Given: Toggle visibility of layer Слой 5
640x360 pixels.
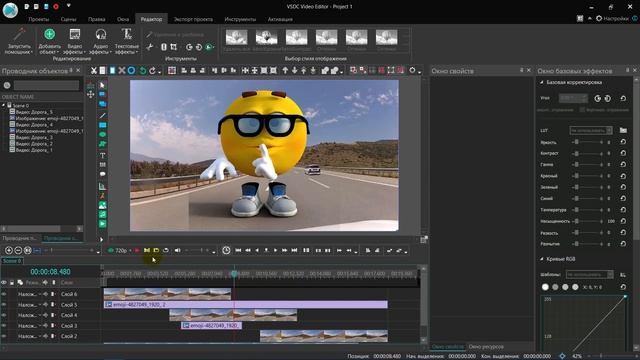Looking at the screenshot, I should coord(4,304).
